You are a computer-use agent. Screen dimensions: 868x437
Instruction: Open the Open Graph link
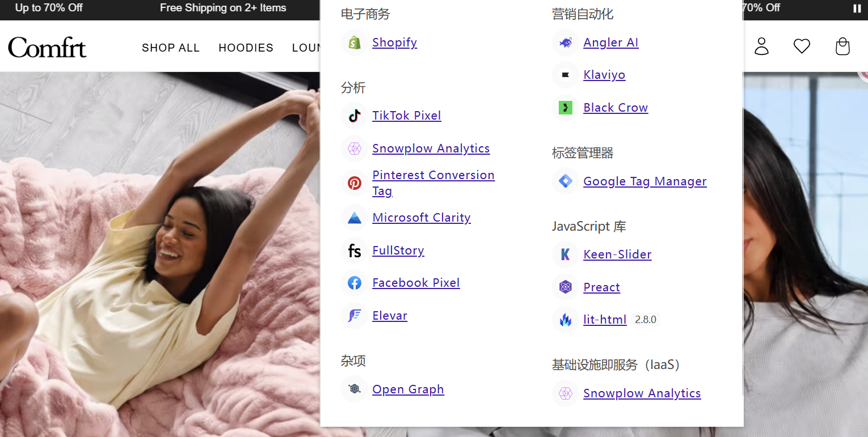click(408, 389)
